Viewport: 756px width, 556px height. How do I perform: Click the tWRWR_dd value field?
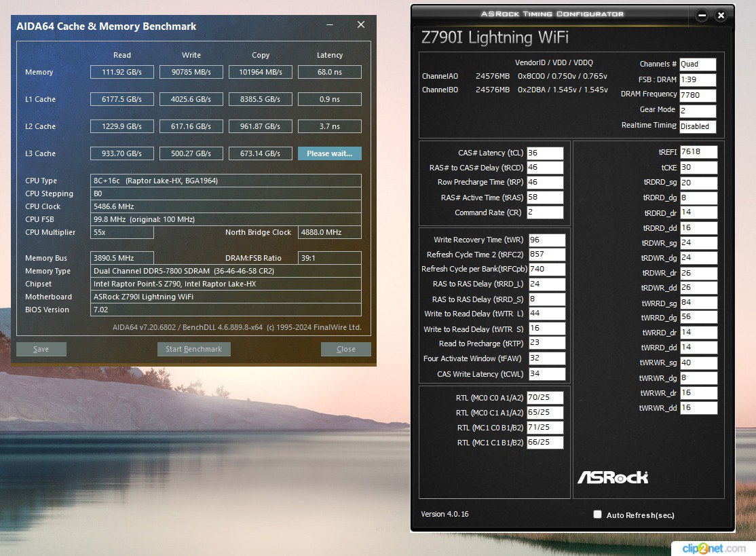click(x=698, y=407)
